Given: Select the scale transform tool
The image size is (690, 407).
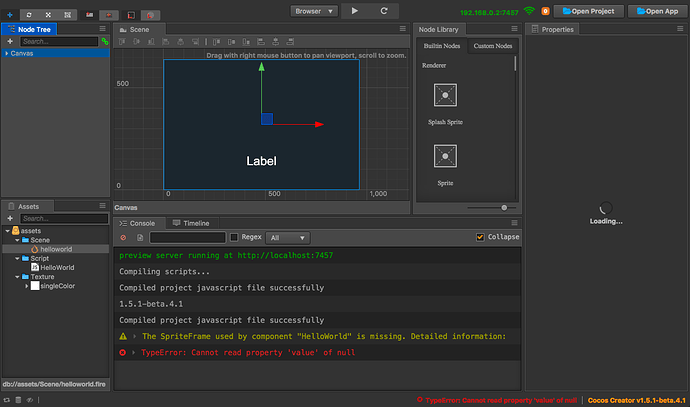Looking at the screenshot, I should tap(48, 15).
